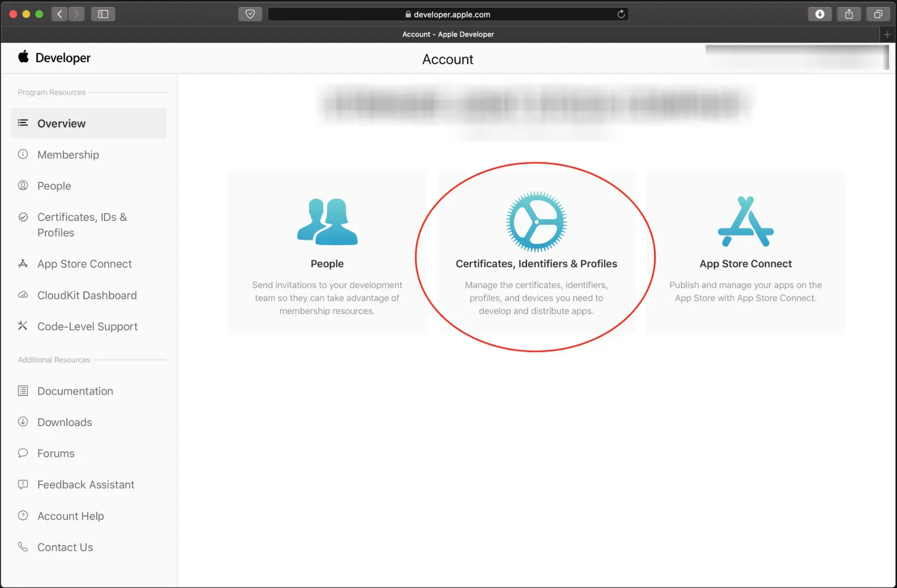897x588 pixels.
Task: Click the Safari forward arrow button
Action: (x=77, y=14)
